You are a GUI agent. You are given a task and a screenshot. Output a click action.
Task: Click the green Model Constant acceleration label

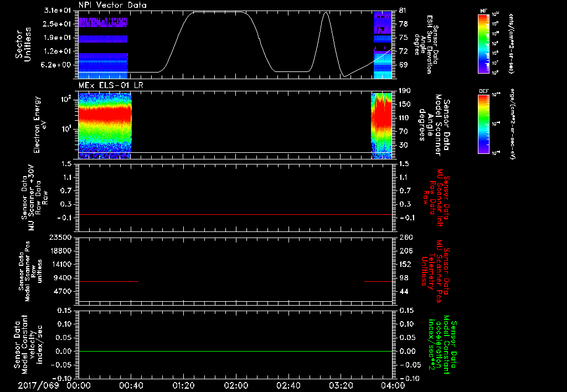point(442,345)
